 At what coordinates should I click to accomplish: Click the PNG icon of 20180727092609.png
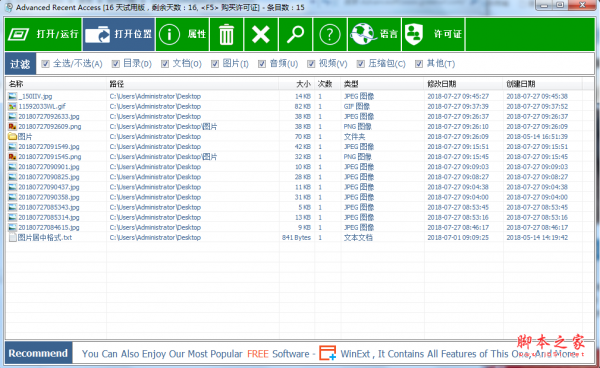[13, 127]
